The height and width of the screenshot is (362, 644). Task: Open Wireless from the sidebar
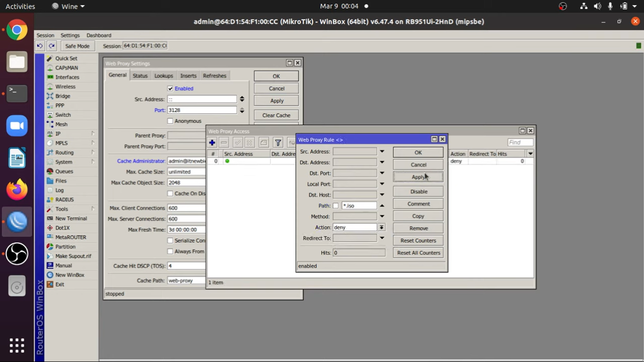click(65, 87)
